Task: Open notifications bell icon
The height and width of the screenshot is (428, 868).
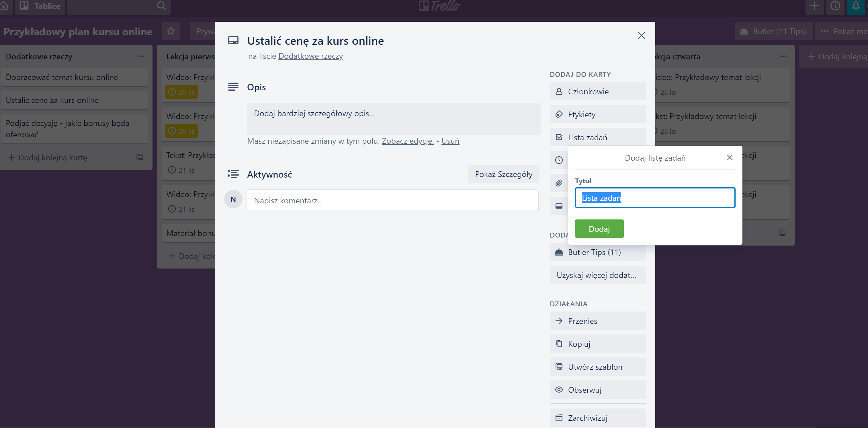Action: [x=856, y=6]
